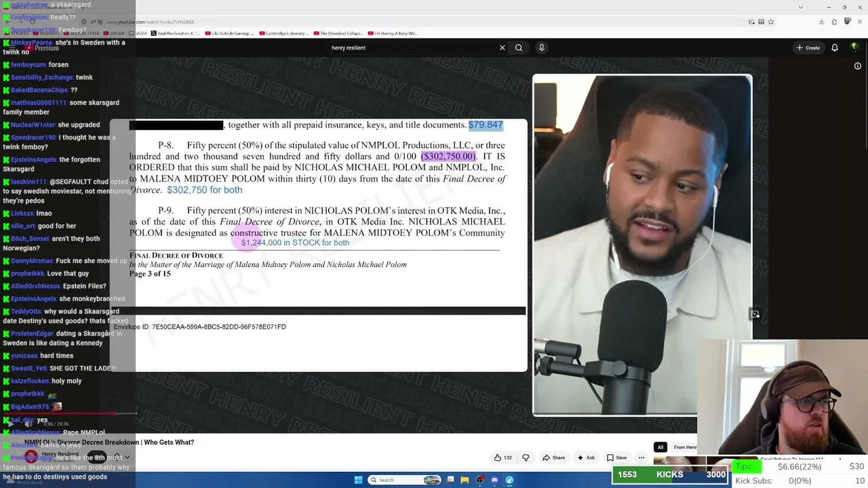
Task: Open "I'm Having A Baby" bookmark
Action: [x=393, y=33]
